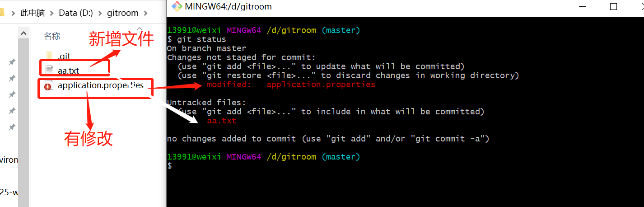Image resolution: width=644 pixels, height=207 pixels.
Task: Click folder icon at start of address bar
Action: (x=2, y=12)
